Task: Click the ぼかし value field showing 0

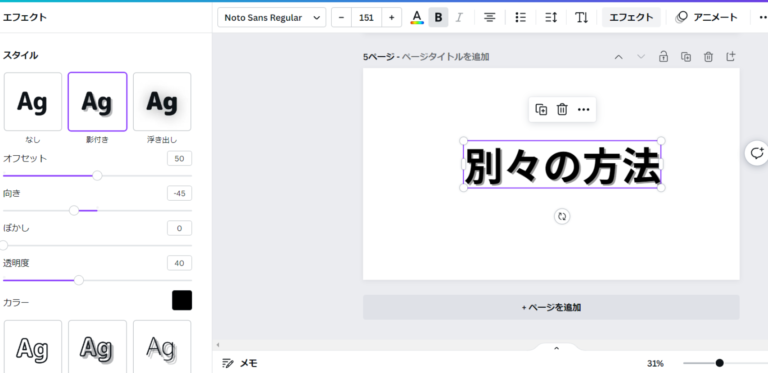Action: coord(179,228)
